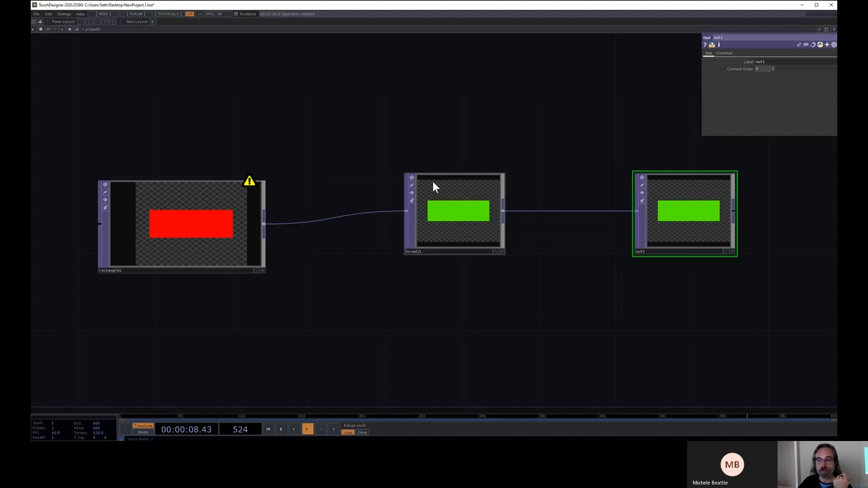Click the plus icon in parameter header
Viewport: 868px width, 488px height.
click(x=827, y=45)
